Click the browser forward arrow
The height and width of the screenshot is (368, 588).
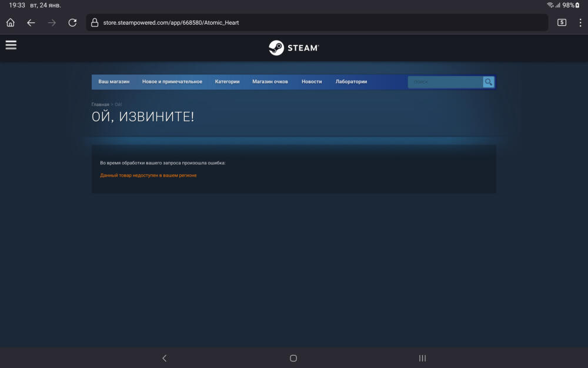[52, 22]
